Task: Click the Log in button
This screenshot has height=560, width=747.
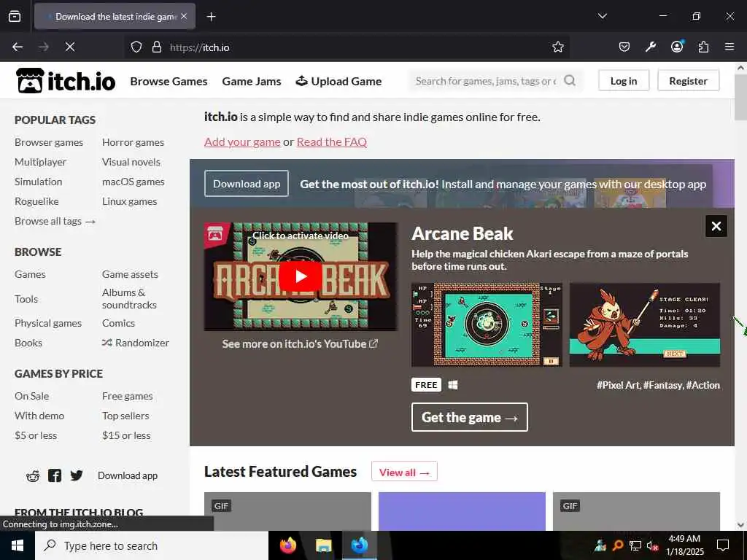Action: coord(624,81)
